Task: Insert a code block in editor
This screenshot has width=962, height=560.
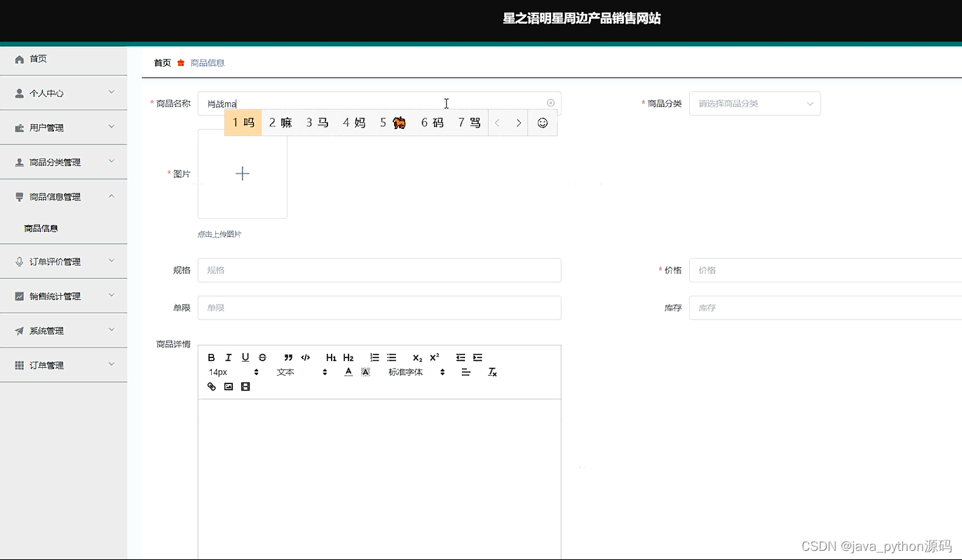Action: (305, 357)
